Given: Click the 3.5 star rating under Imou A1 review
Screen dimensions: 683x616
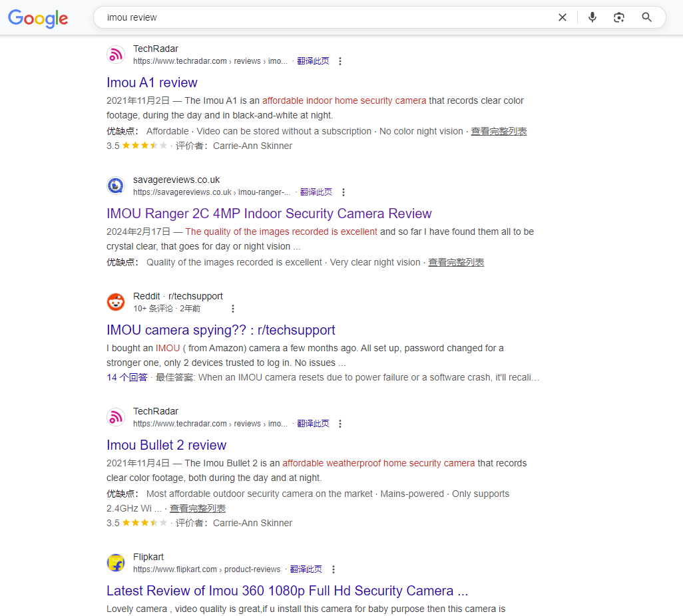Looking at the screenshot, I should [136, 146].
